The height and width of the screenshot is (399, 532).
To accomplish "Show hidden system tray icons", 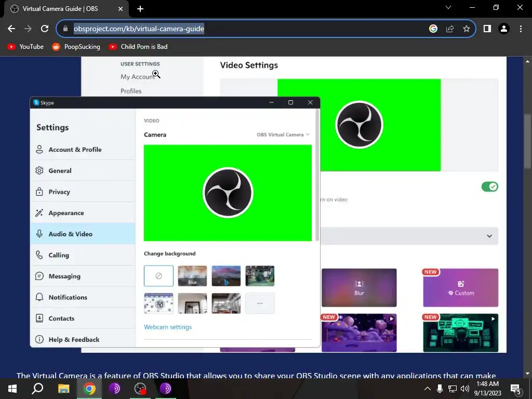I will (428, 389).
